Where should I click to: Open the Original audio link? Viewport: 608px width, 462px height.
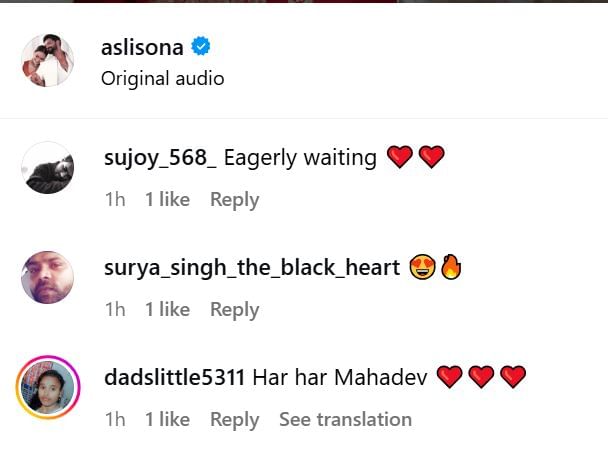tap(162, 78)
